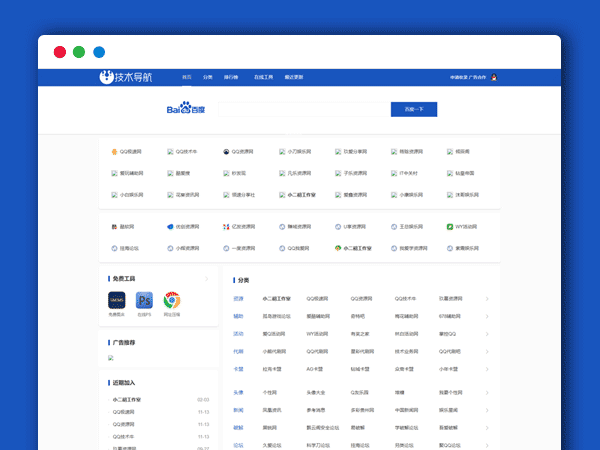Open 小二超工作室 in 近期加入 list

[x=127, y=399]
